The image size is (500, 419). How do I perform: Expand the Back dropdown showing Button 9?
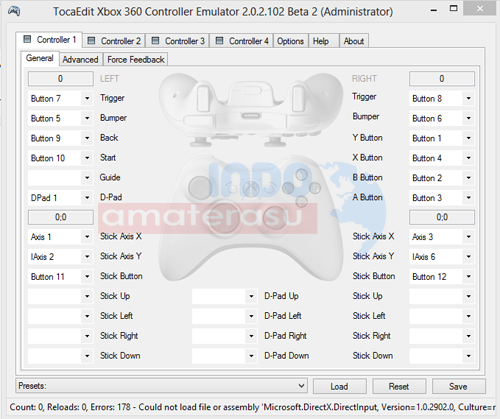(60, 138)
